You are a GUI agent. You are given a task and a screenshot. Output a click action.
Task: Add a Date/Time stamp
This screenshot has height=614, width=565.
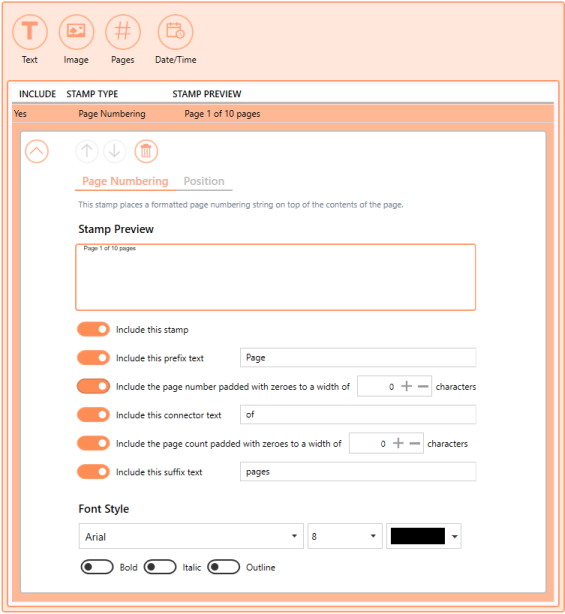click(x=175, y=32)
